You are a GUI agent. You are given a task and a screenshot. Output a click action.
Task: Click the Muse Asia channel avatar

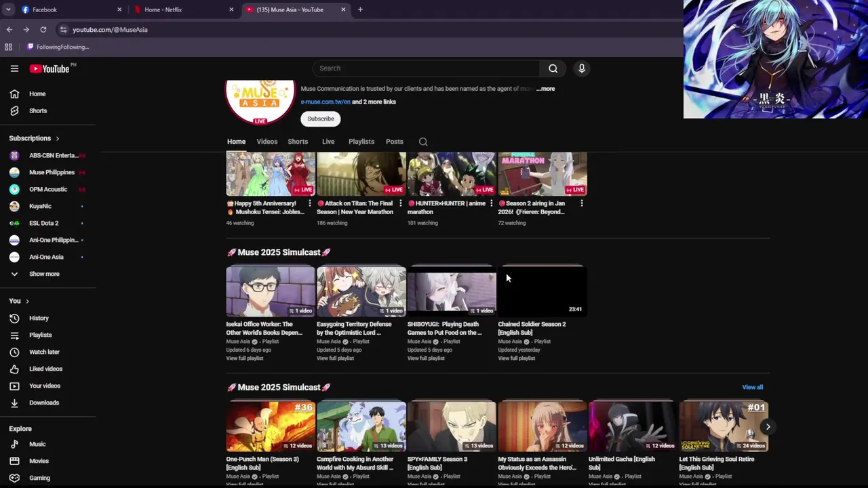[x=260, y=102]
